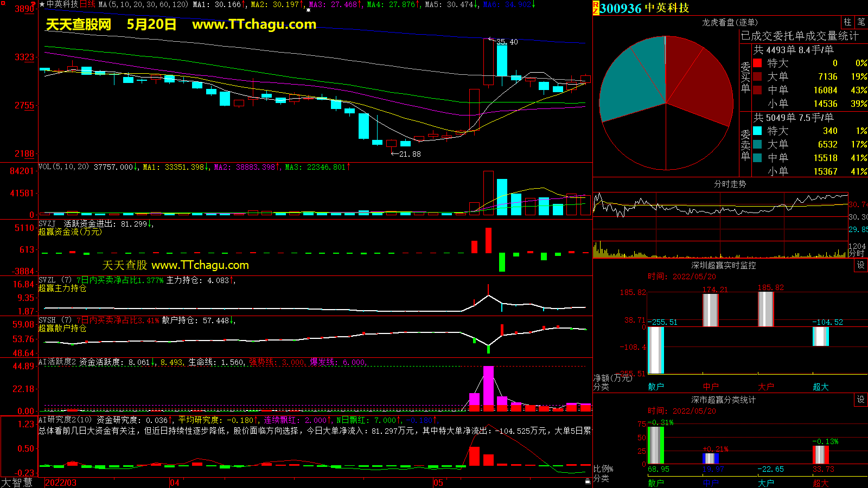
Task: Select the 龙虎看盘(逐单) panel title
Action: [730, 22]
